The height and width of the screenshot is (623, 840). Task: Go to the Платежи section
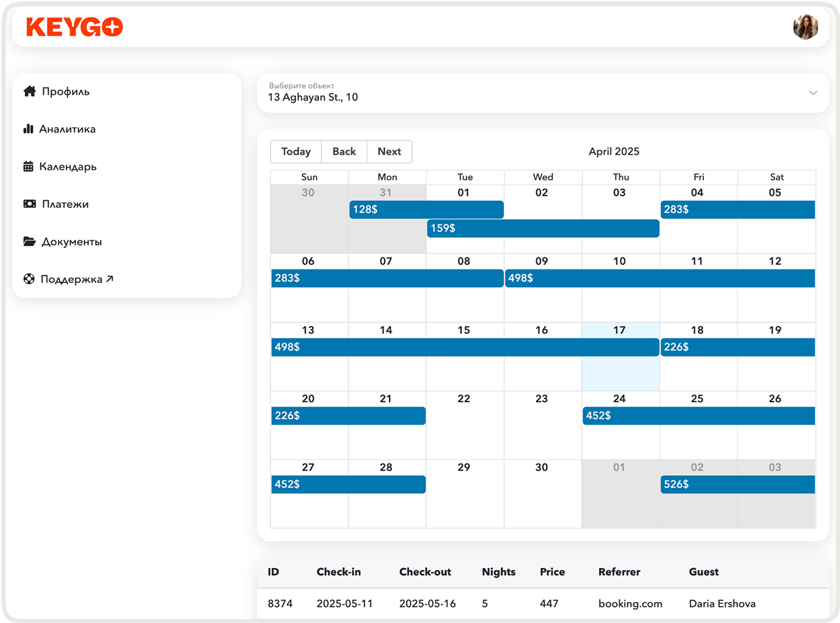click(65, 204)
